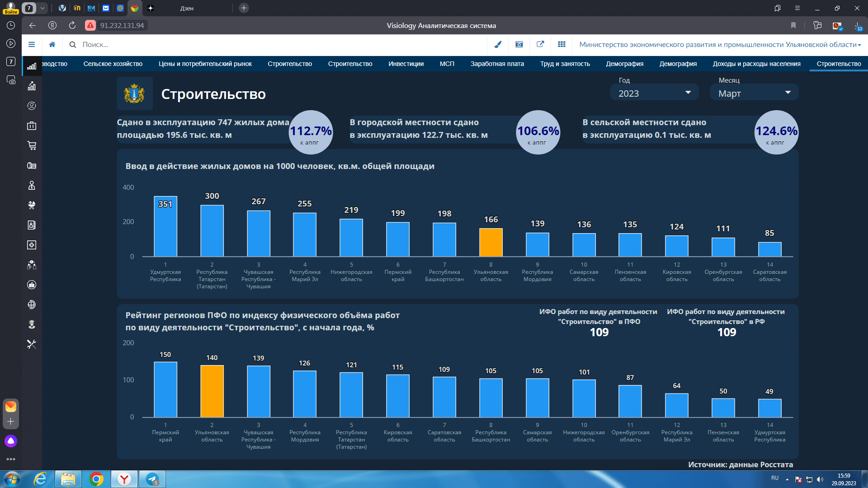This screenshot has width=868, height=488.
Task: Open the hamburger menu icon
Action: (32, 44)
